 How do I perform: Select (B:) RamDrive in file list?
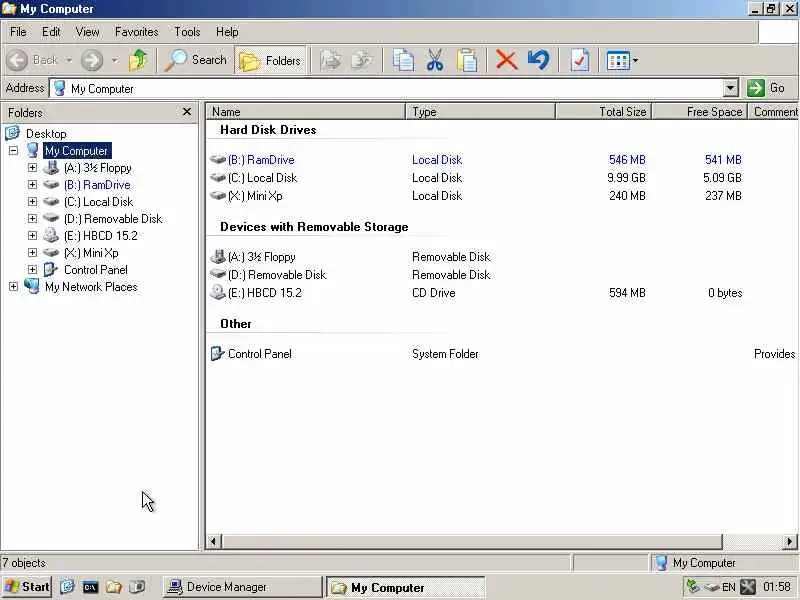(261, 160)
